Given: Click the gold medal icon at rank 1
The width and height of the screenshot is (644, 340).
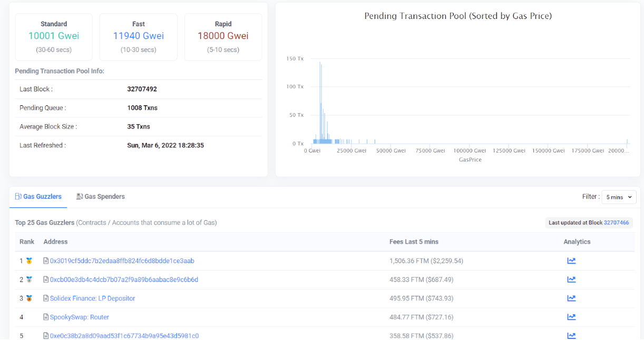Looking at the screenshot, I should pos(29,261).
